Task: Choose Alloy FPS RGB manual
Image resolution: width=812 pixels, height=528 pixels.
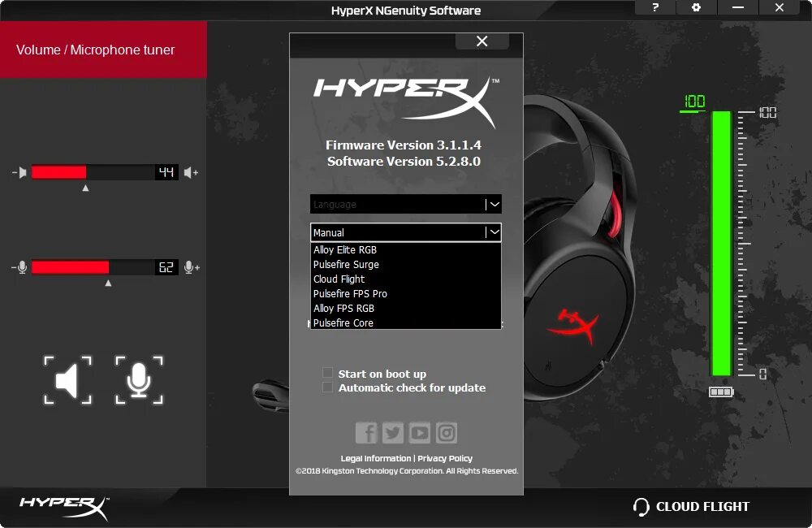Action: tap(405, 308)
